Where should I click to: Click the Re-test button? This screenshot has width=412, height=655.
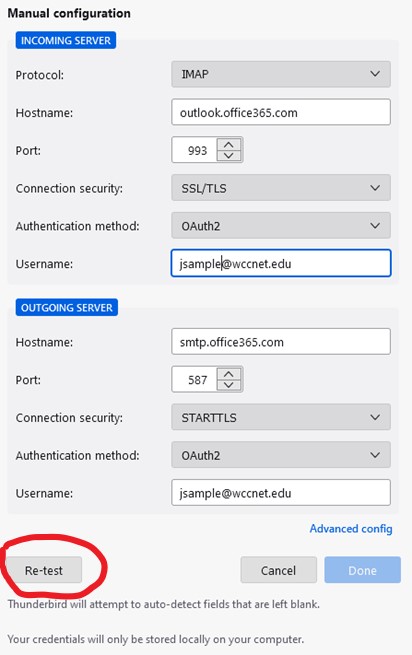pyautogui.click(x=44, y=570)
